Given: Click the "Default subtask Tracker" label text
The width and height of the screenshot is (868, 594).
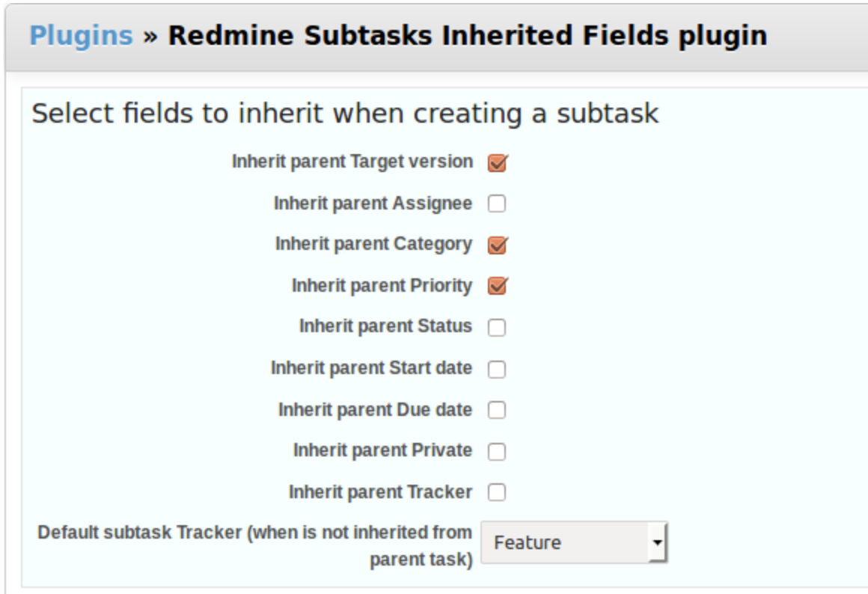Looking at the screenshot, I should (254, 533).
